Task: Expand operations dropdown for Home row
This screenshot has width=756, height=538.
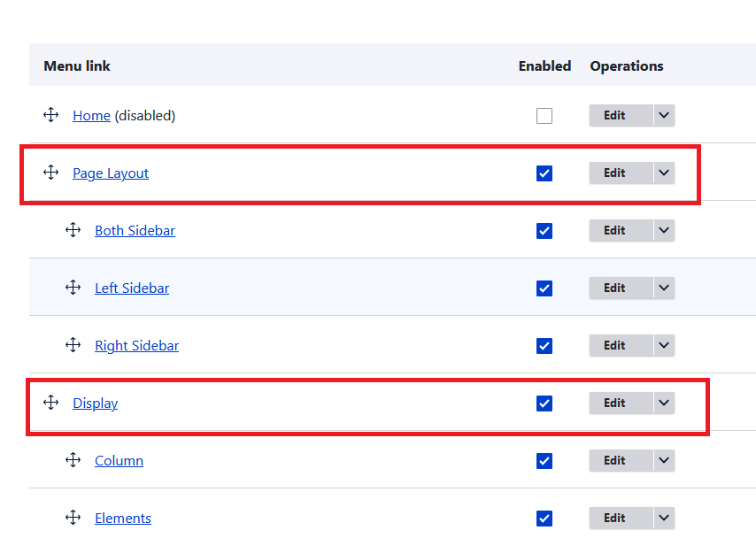Action: point(664,115)
